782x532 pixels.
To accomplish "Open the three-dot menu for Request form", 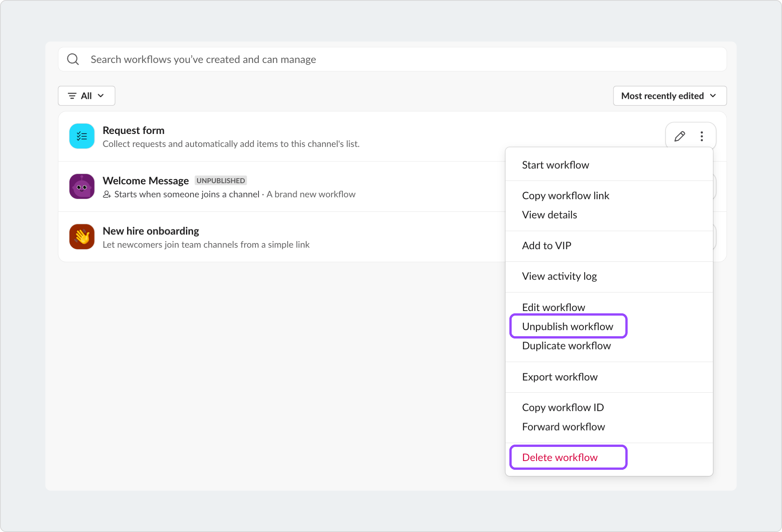I will [701, 136].
